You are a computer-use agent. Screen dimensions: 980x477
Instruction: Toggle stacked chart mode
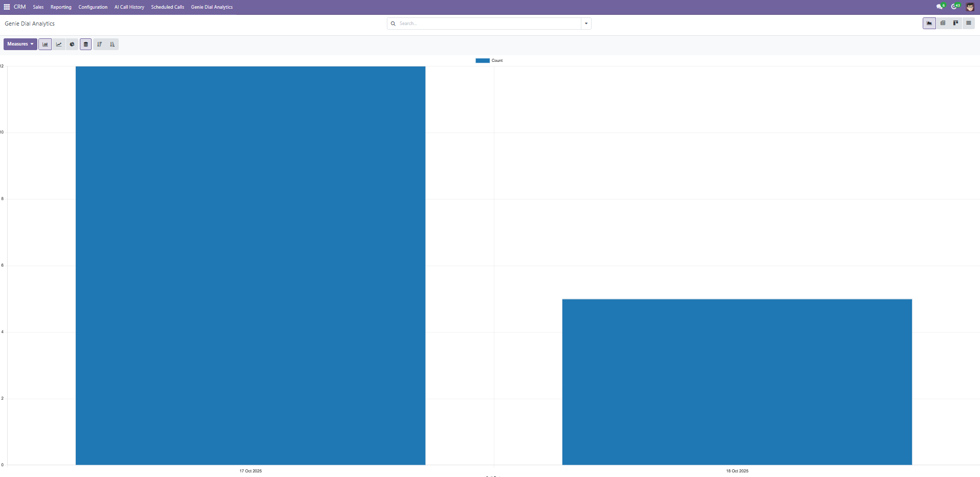point(85,44)
